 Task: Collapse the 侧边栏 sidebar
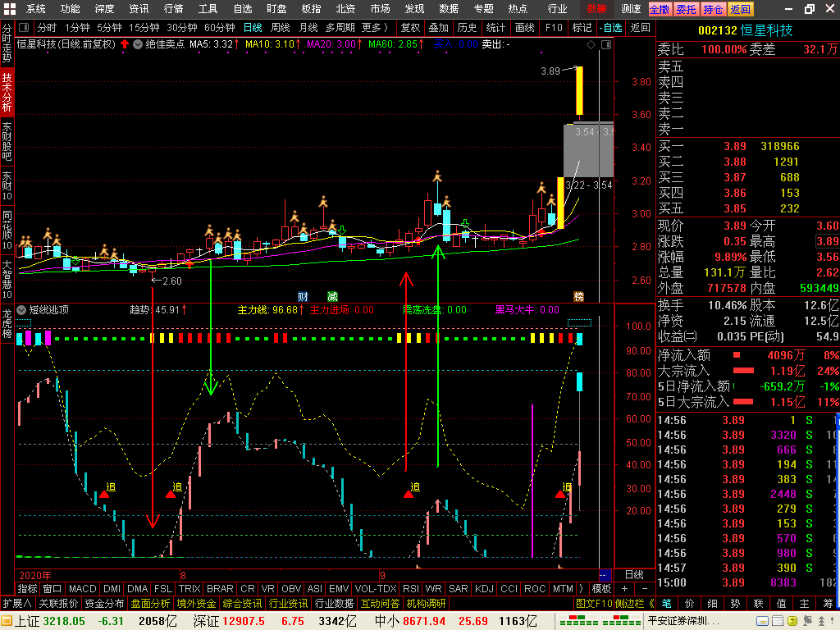(634, 603)
